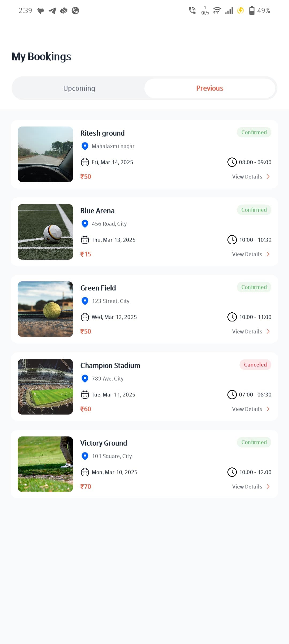Open Champion Stadium details using the chevron
The width and height of the screenshot is (289, 644).
click(x=268, y=409)
